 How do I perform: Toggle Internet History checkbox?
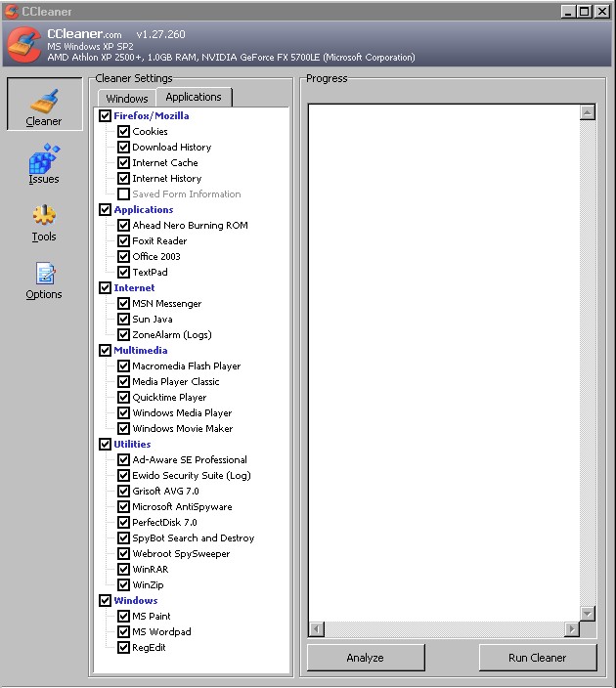click(x=123, y=178)
